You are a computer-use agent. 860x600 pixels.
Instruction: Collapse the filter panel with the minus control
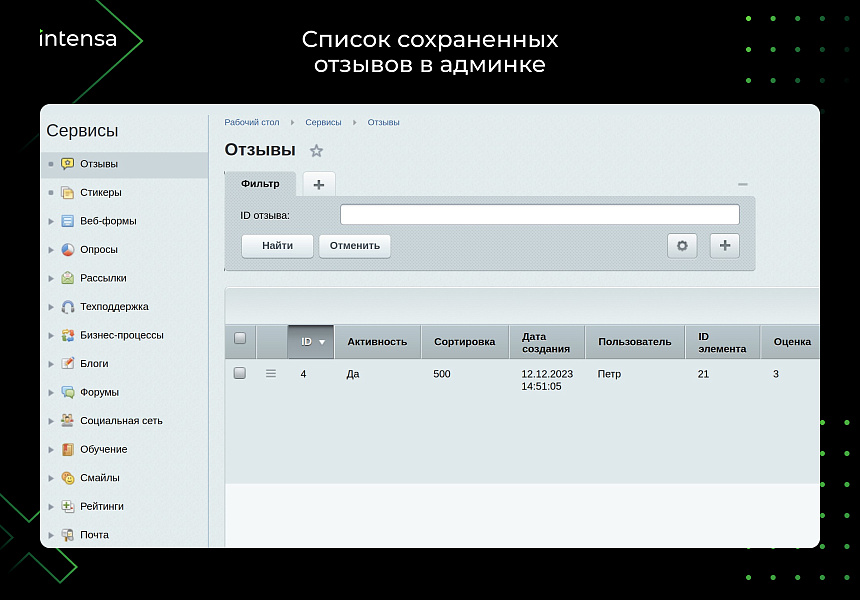tap(743, 184)
